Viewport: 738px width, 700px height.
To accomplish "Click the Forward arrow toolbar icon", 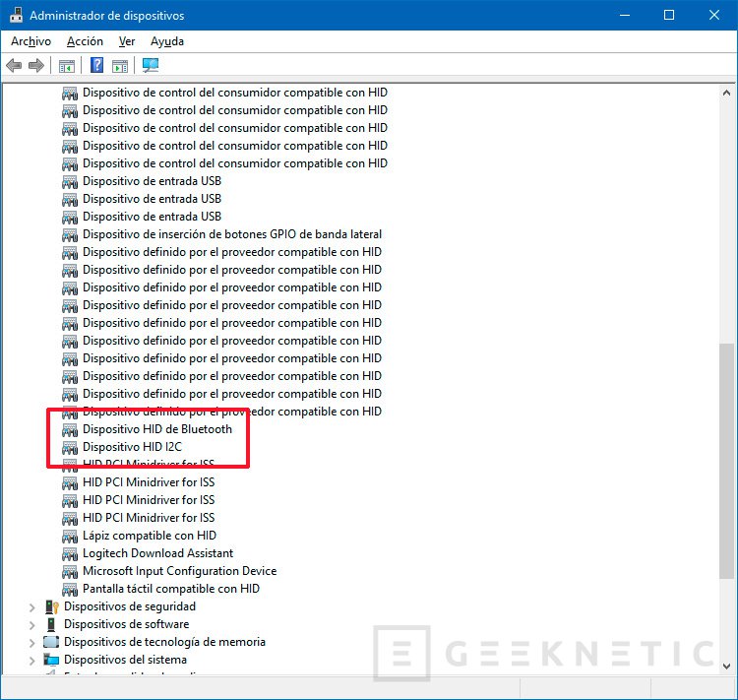I will pos(36,66).
